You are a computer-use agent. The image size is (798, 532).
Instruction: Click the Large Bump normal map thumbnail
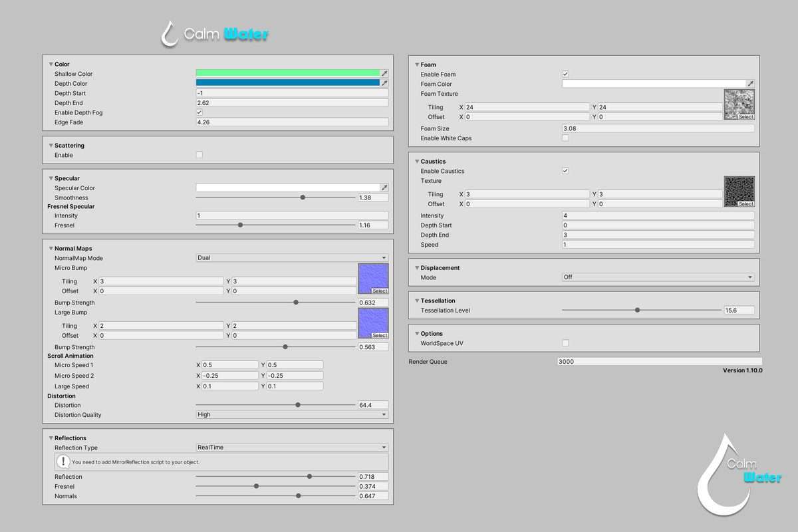pos(373,323)
